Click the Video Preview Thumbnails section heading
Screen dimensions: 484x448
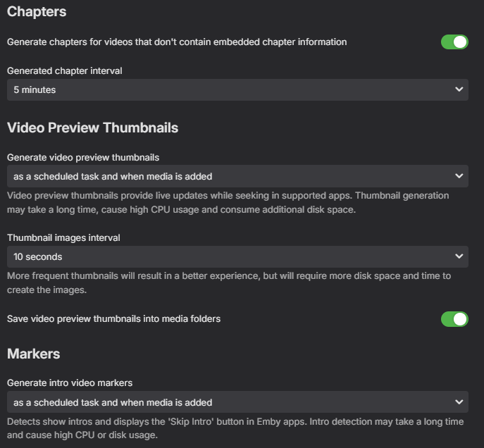click(92, 127)
